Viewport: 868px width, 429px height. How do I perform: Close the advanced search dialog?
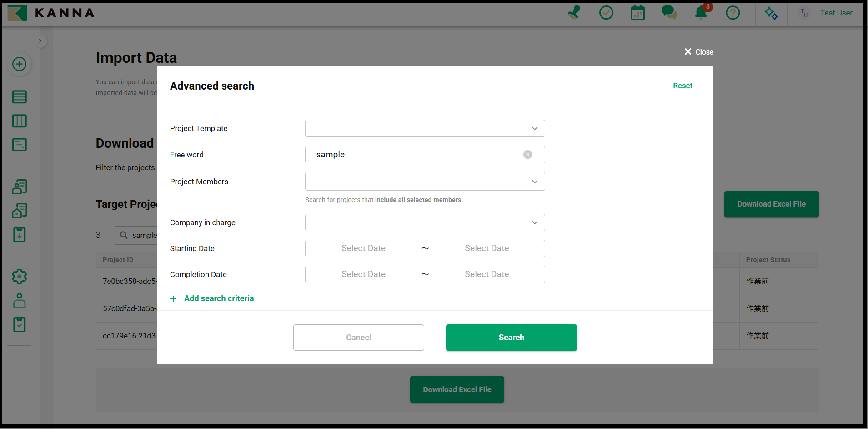[699, 52]
